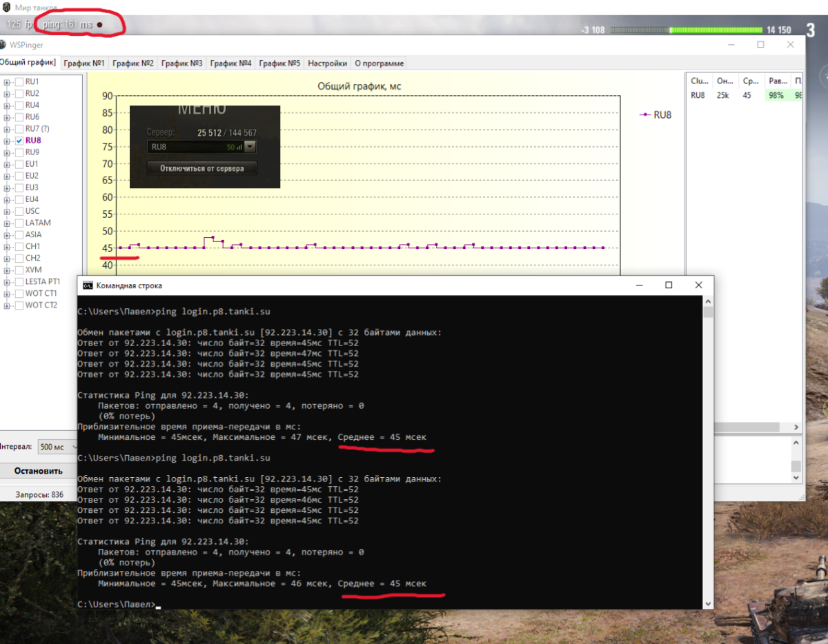The height and width of the screenshot is (644, 828).
Task: Uncheck the RU8 server checkbox
Action: 19,141
